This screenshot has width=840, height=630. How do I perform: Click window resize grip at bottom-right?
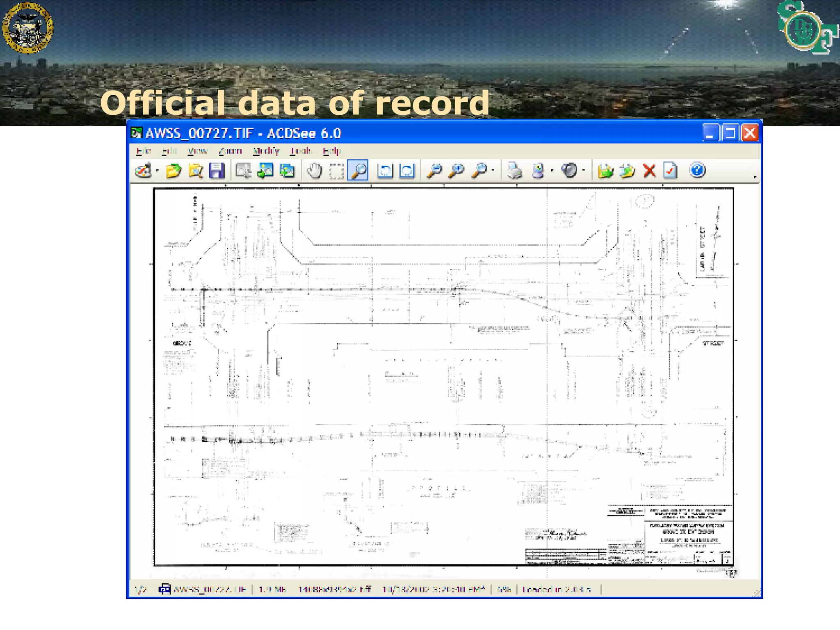pos(757,593)
